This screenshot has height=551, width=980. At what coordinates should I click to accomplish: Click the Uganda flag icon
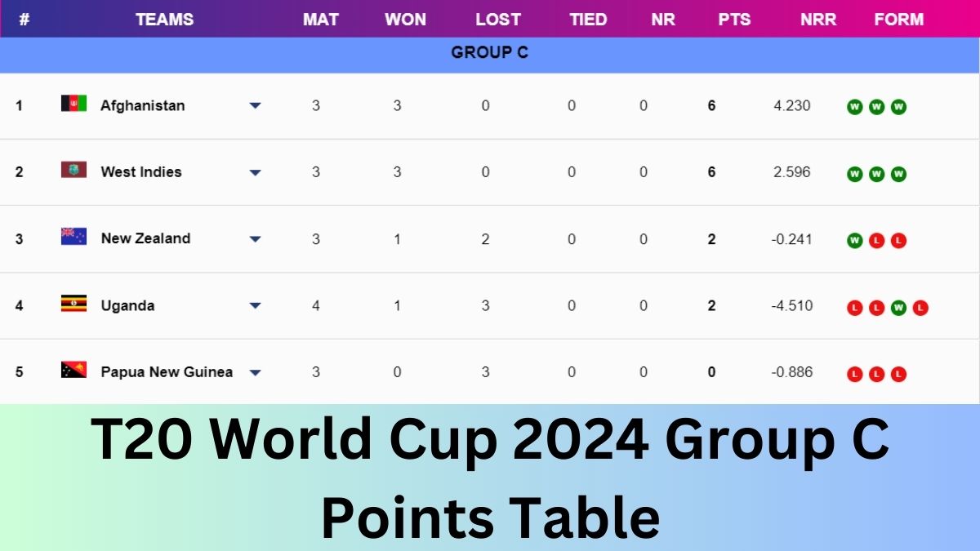coord(73,304)
